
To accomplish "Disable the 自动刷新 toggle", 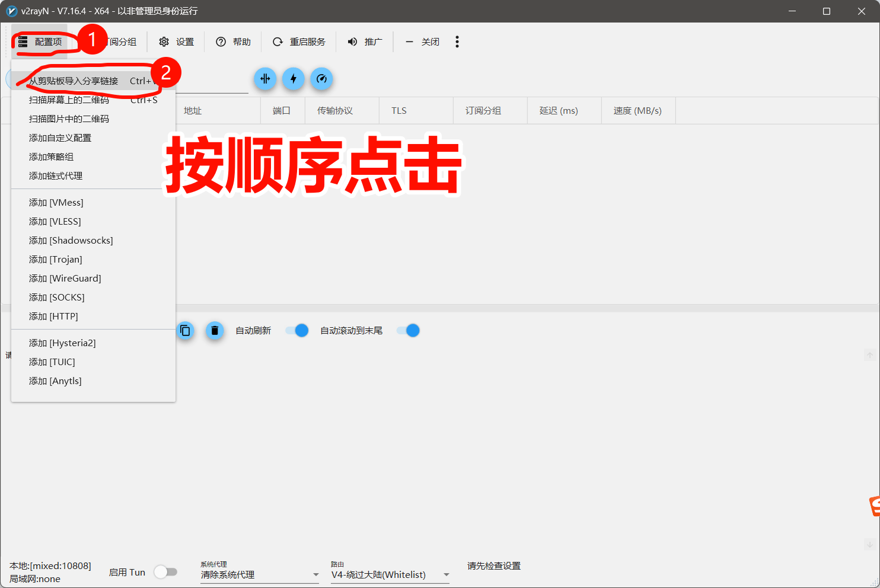I will [296, 330].
